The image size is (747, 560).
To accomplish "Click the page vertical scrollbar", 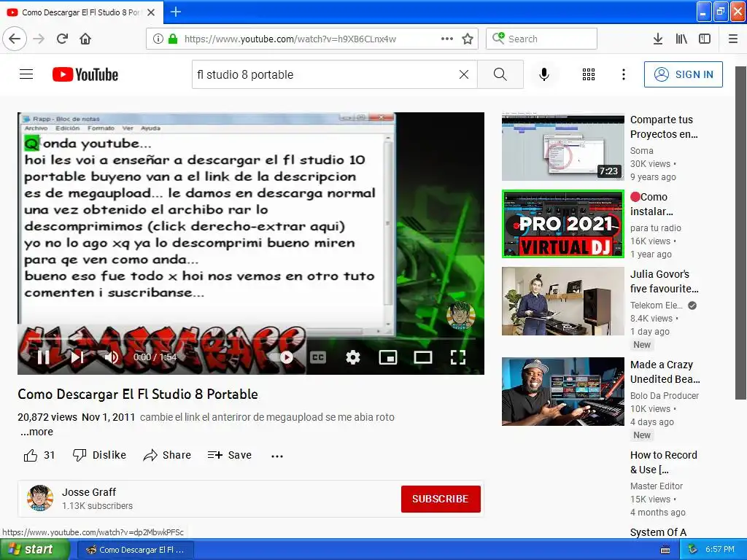I will point(740,232).
